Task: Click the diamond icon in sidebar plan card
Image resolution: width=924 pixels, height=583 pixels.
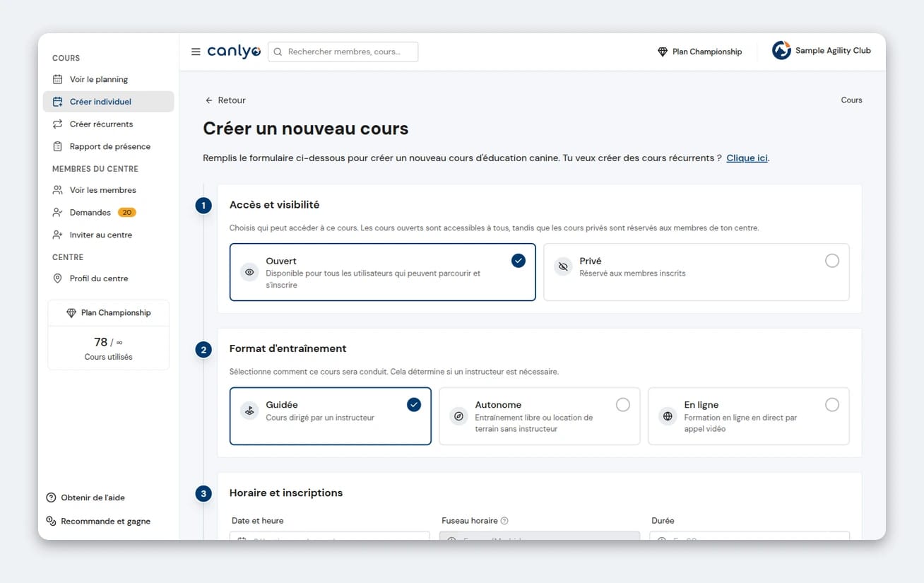Action: (71, 313)
